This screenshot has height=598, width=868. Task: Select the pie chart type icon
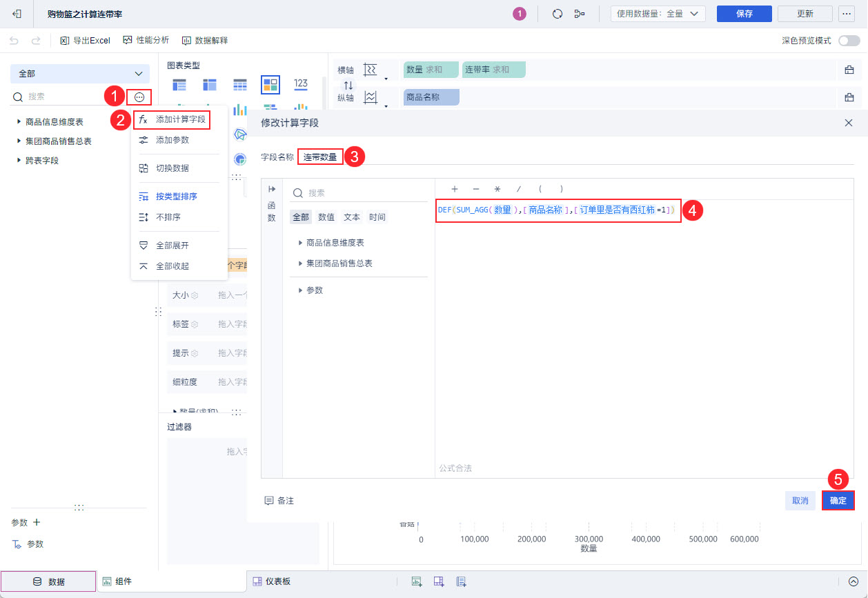pos(240,159)
